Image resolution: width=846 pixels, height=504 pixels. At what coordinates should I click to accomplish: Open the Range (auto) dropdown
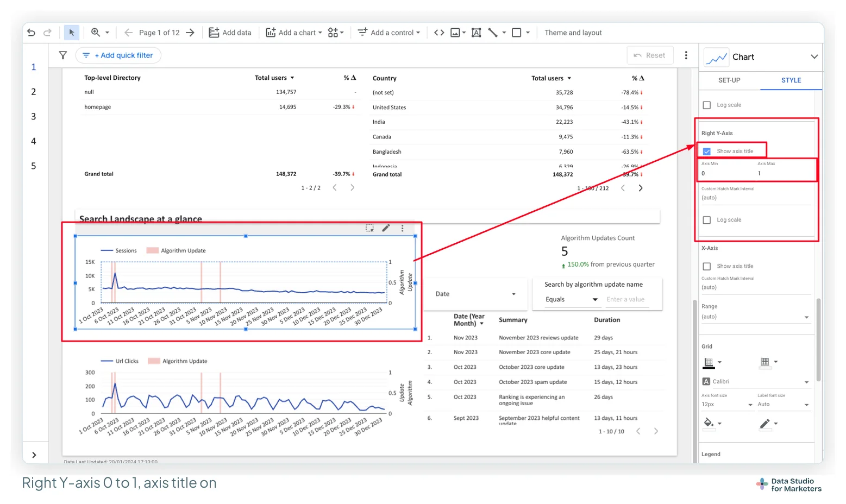pos(756,317)
